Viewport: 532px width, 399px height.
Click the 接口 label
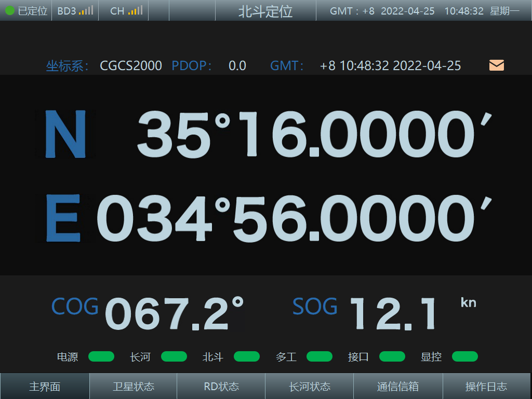[358, 357]
